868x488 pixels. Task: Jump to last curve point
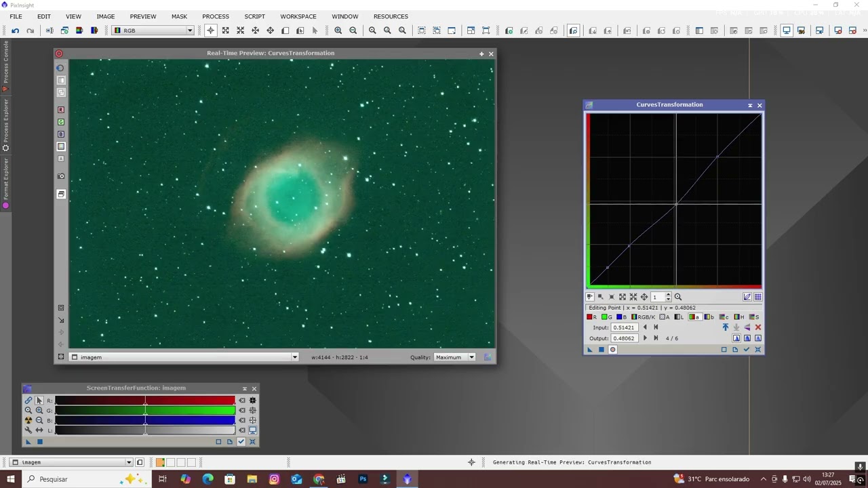656,338
